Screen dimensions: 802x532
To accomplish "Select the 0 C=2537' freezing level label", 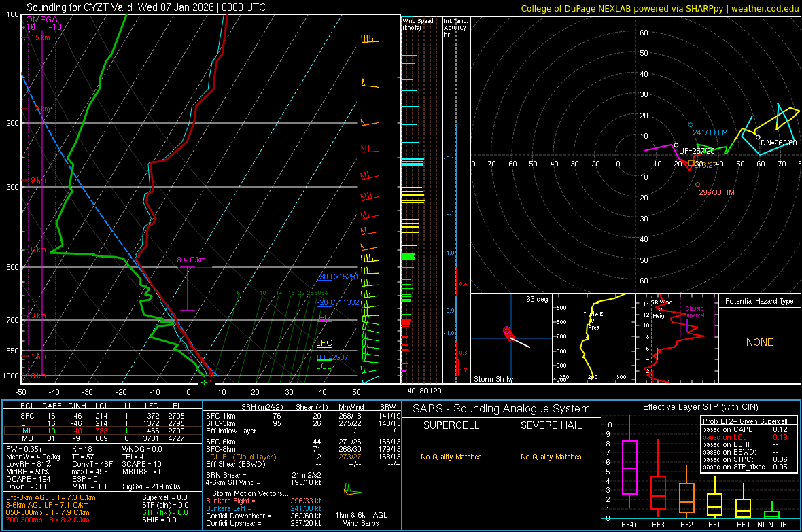I will click(333, 357).
